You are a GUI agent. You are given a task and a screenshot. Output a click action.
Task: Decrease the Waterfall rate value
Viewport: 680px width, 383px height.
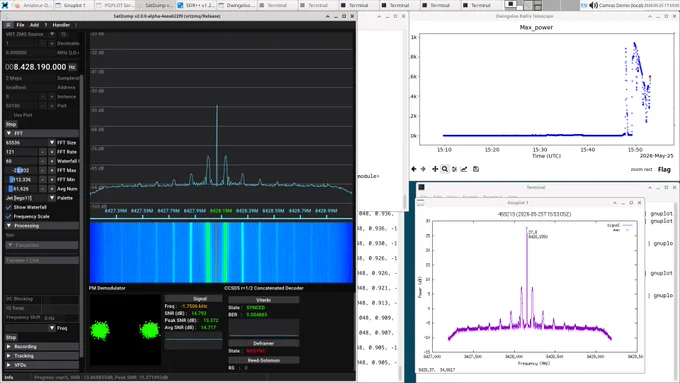[x=42, y=161]
